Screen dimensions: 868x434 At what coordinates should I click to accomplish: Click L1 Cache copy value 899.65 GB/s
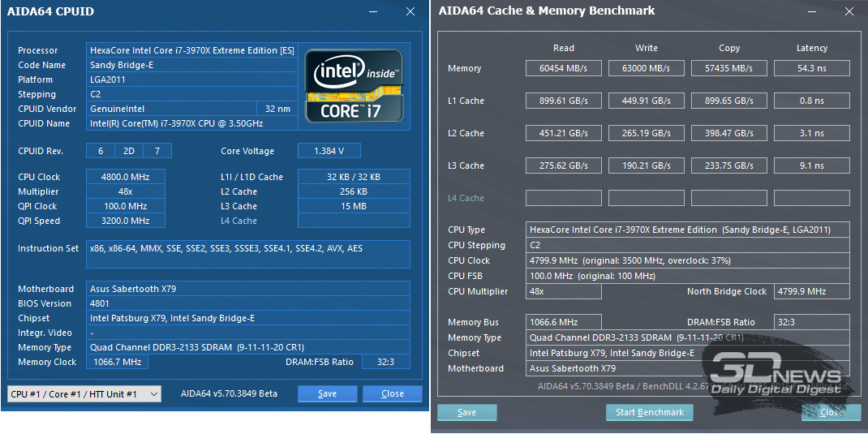tap(729, 101)
